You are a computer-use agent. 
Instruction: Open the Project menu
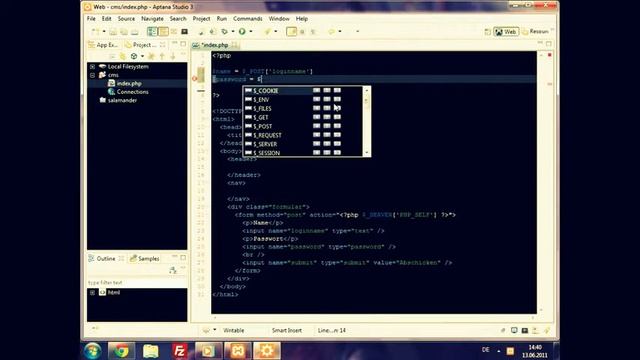click(201, 19)
